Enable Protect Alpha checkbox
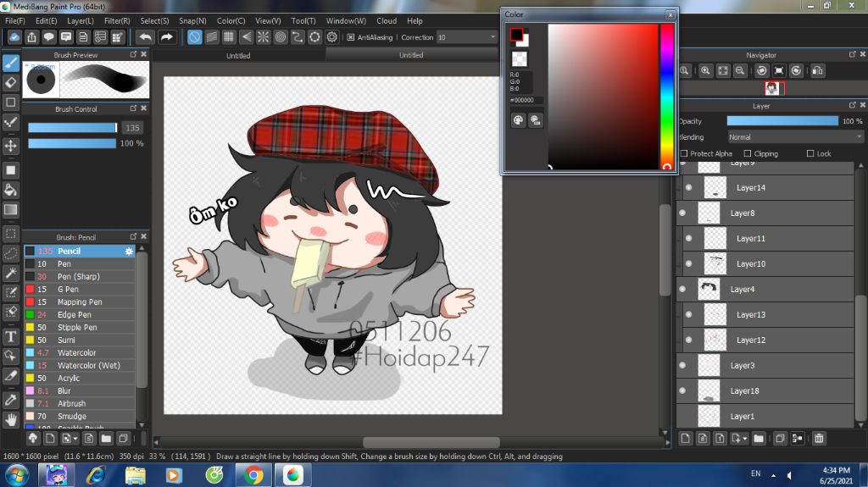 pyautogui.click(x=684, y=153)
